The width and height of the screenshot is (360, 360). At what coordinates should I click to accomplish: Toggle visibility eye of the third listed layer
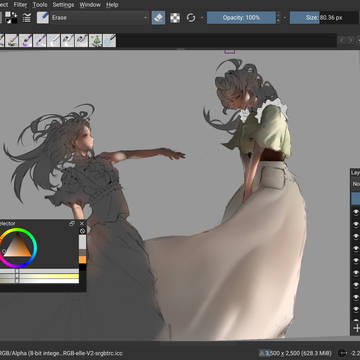click(356, 236)
